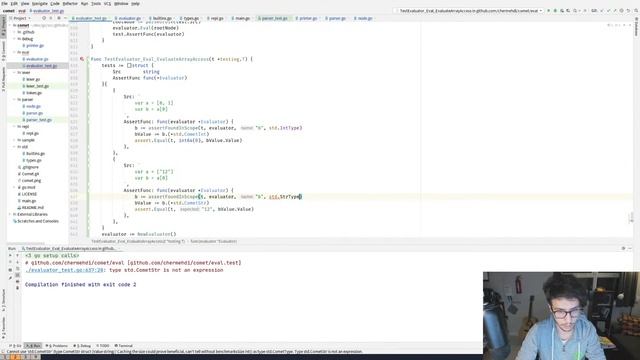Screen dimensions: 640x360
Task: Open parser_test.go in project tree
Action: 38,120
